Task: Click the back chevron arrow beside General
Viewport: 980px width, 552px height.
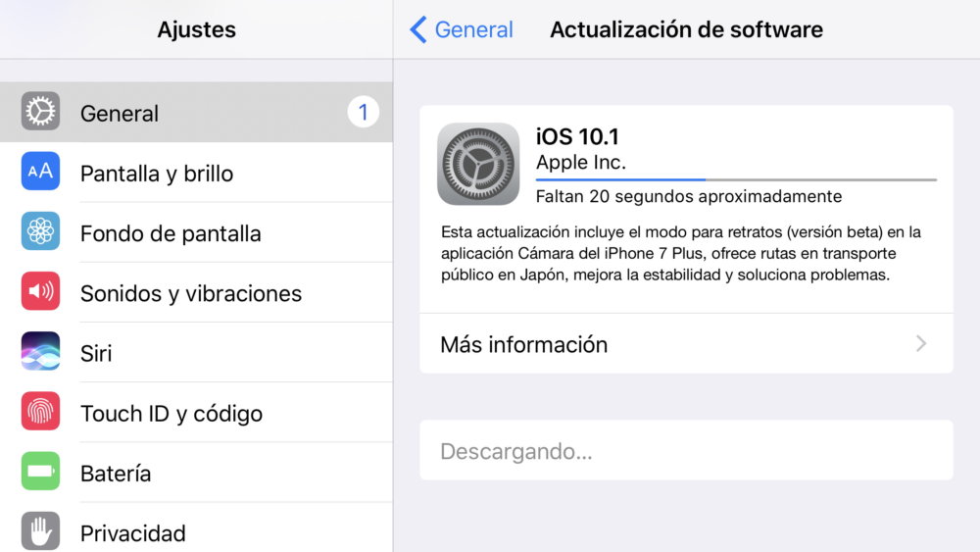Action: pyautogui.click(x=418, y=29)
